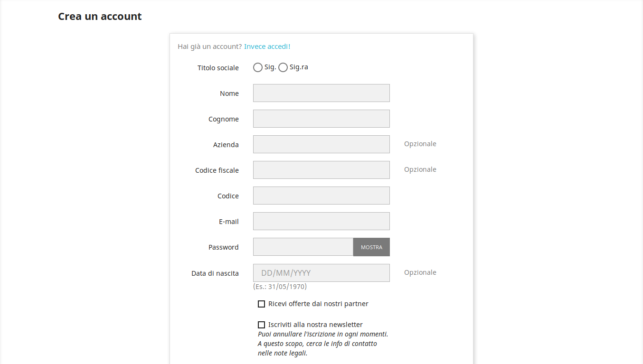Screen dimensions: 643x364
Task: Select the Sig. radio button circle
Action: click(258, 67)
